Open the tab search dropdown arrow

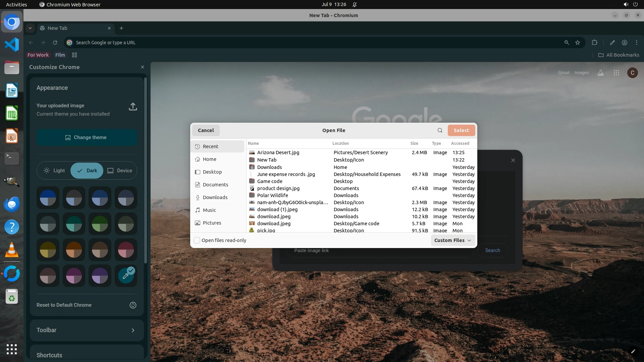[x=30, y=28]
